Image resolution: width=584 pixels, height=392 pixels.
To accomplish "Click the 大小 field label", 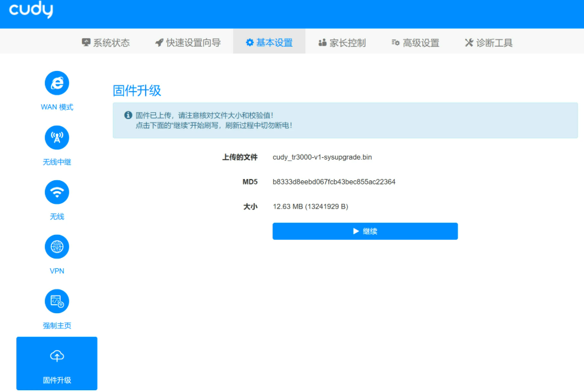I will pyautogui.click(x=250, y=206).
